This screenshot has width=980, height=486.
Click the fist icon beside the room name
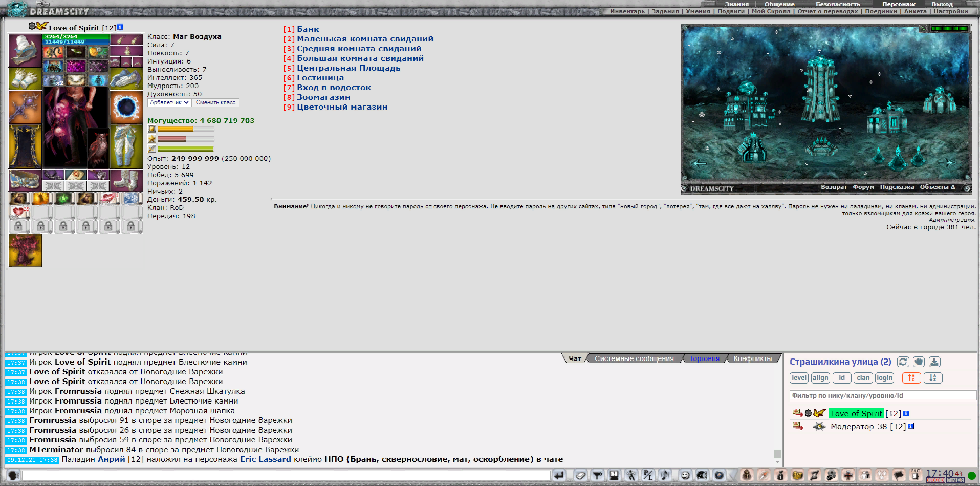click(x=919, y=362)
